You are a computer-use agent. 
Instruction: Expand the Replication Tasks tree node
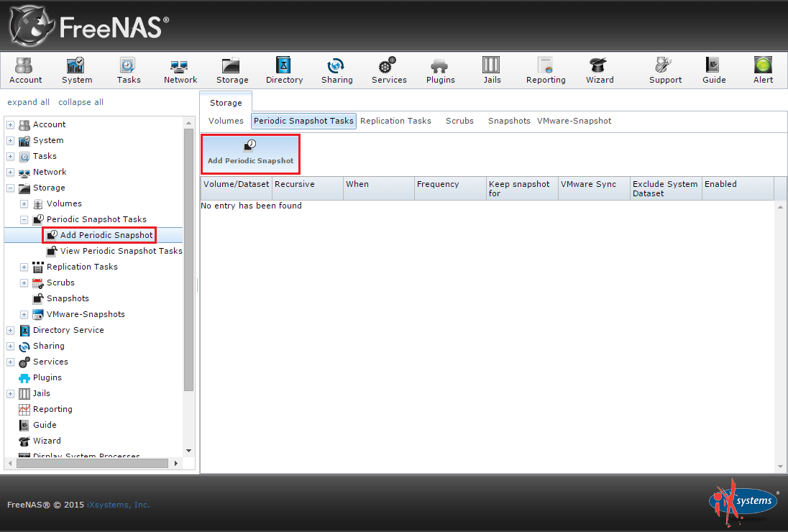pyautogui.click(x=23, y=267)
